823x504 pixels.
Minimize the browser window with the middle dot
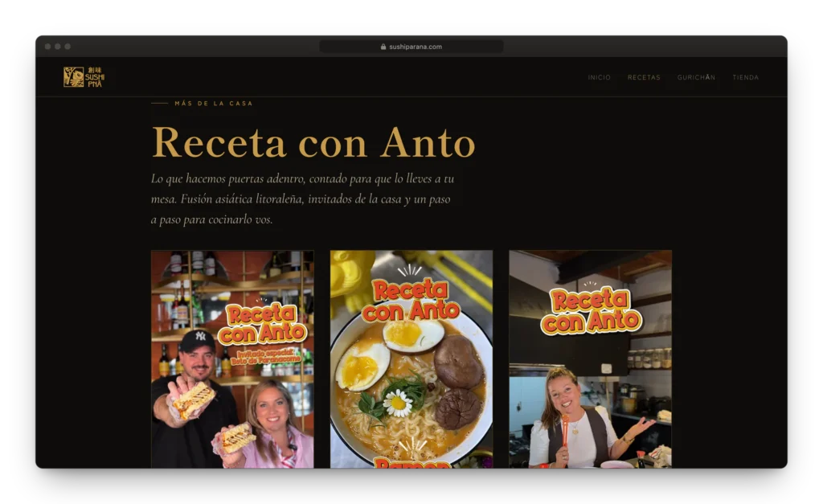pyautogui.click(x=58, y=46)
